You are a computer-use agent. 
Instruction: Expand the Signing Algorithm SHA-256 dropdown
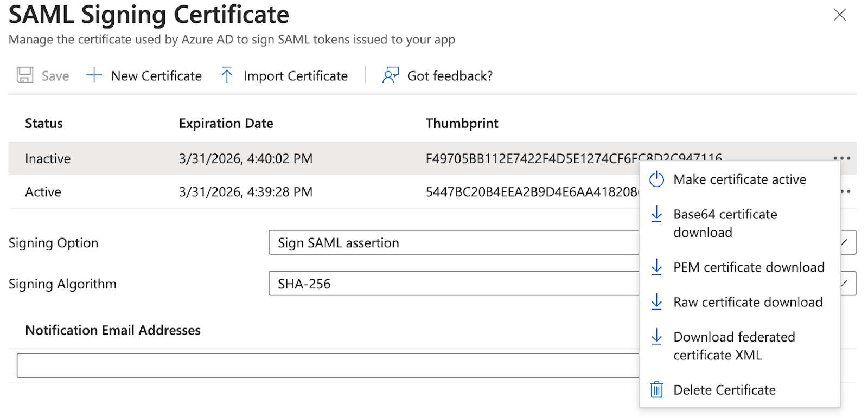tap(454, 284)
